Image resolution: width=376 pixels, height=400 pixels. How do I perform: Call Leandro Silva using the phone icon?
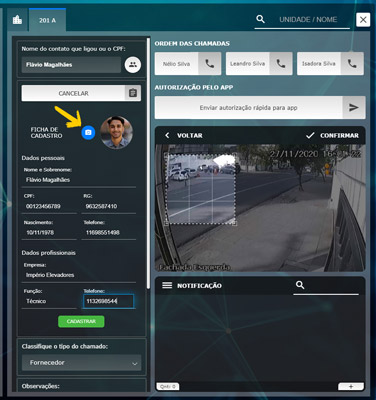281,63
